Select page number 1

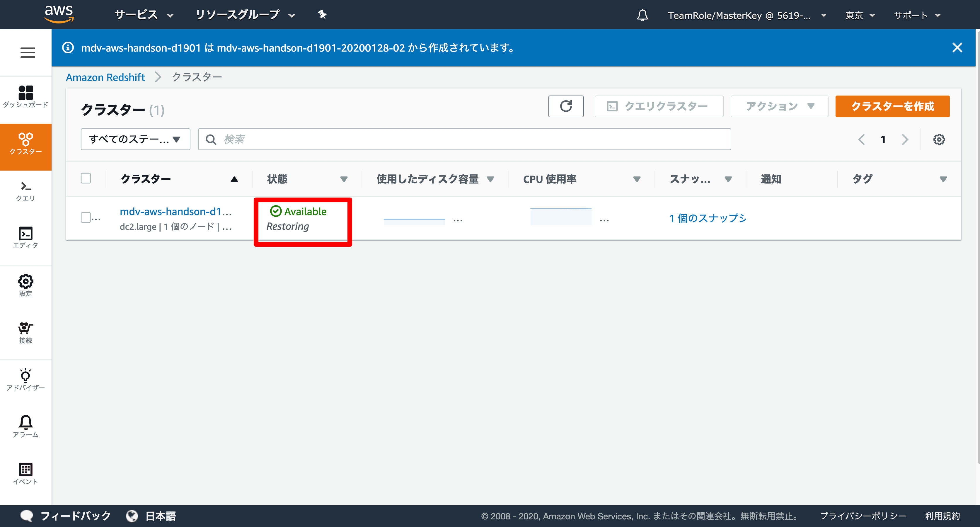point(883,140)
